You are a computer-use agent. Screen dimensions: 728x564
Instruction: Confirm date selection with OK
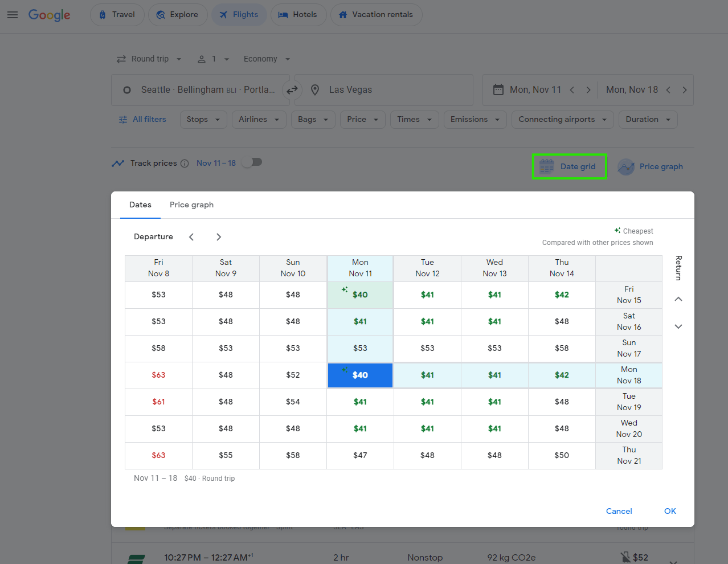[x=670, y=511]
